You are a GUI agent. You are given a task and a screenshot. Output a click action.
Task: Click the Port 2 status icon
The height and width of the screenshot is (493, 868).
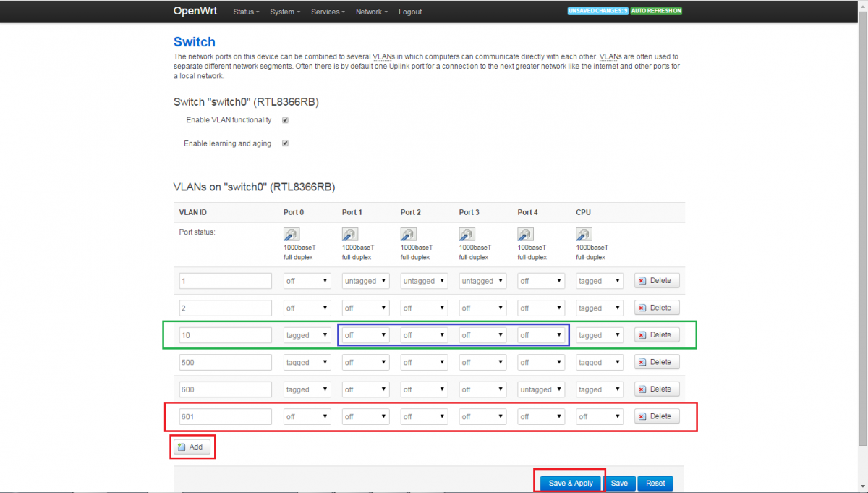[x=409, y=234]
